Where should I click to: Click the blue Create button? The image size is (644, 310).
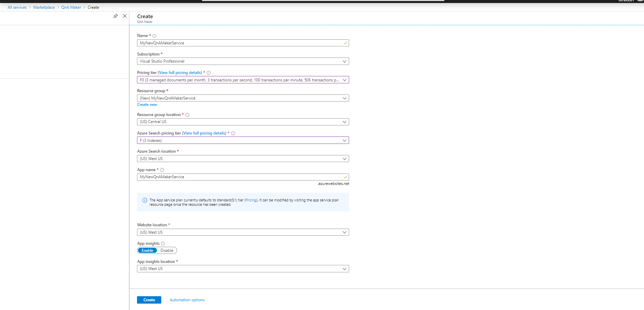tap(149, 300)
